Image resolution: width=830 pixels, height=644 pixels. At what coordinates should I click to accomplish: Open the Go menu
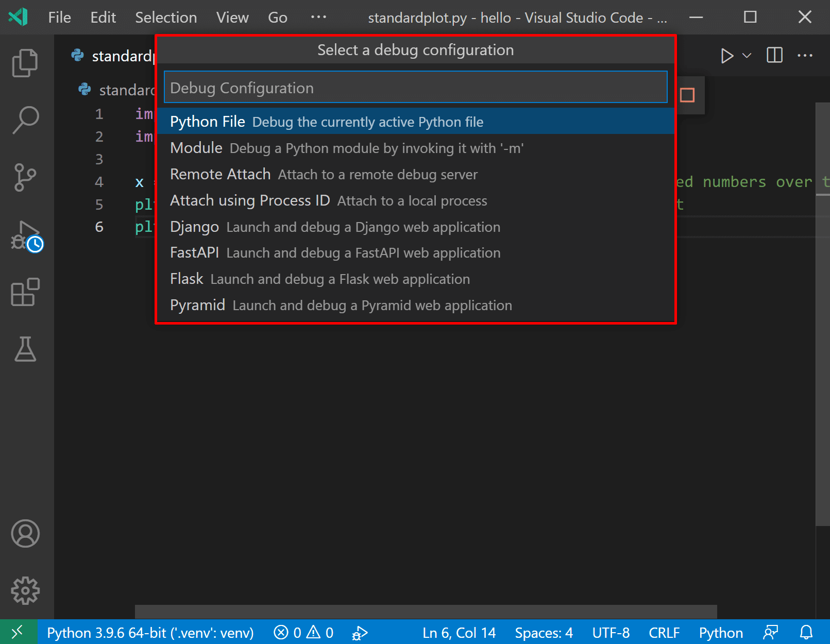[277, 18]
